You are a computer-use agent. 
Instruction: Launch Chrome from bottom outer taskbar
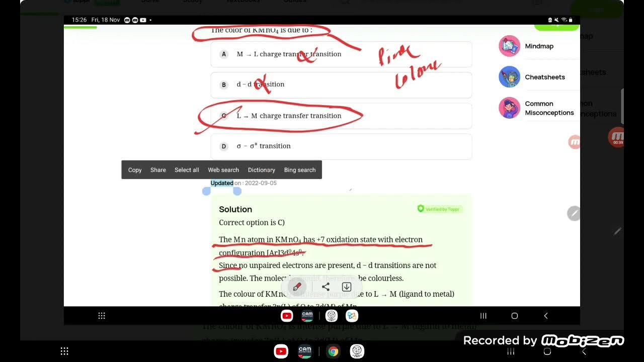333,351
